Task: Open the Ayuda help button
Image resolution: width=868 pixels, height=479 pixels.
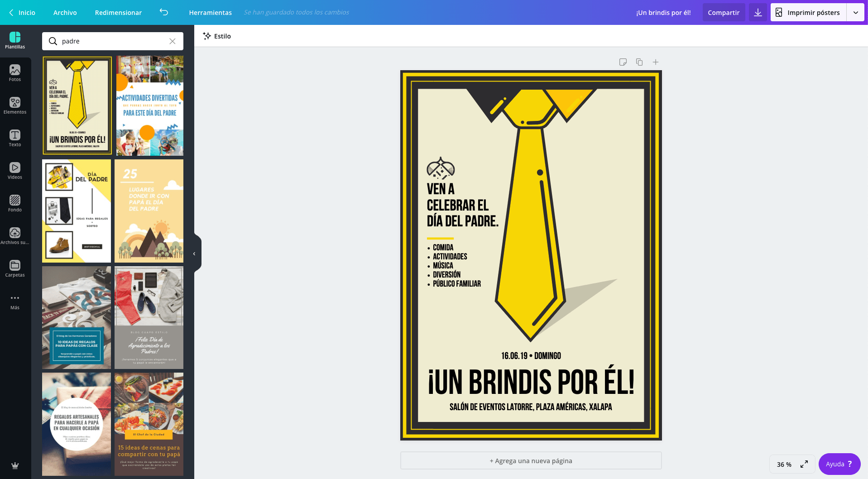Action: (839, 464)
